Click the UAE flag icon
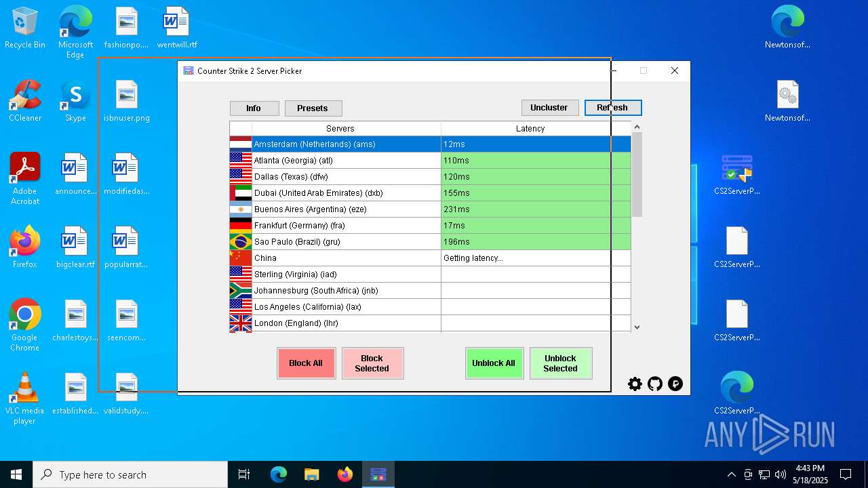This screenshot has height=488, width=868. click(x=241, y=193)
